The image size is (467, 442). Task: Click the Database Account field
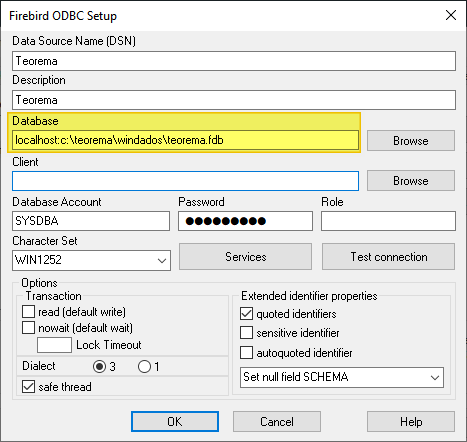[x=91, y=221]
